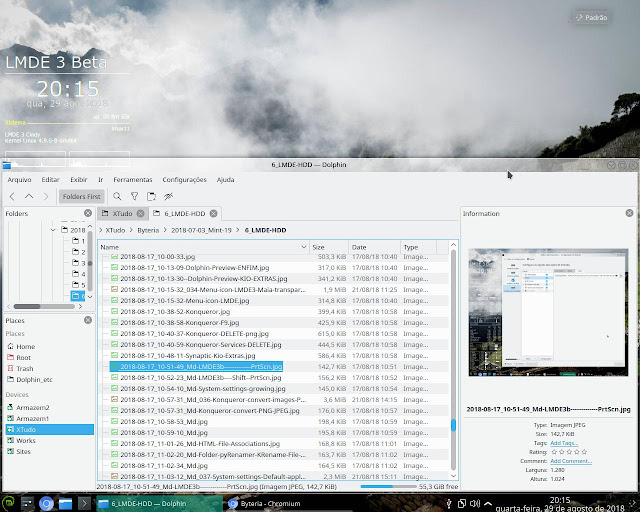Go back with the left arrow toolbar icon
The image size is (640, 512).
(12, 197)
